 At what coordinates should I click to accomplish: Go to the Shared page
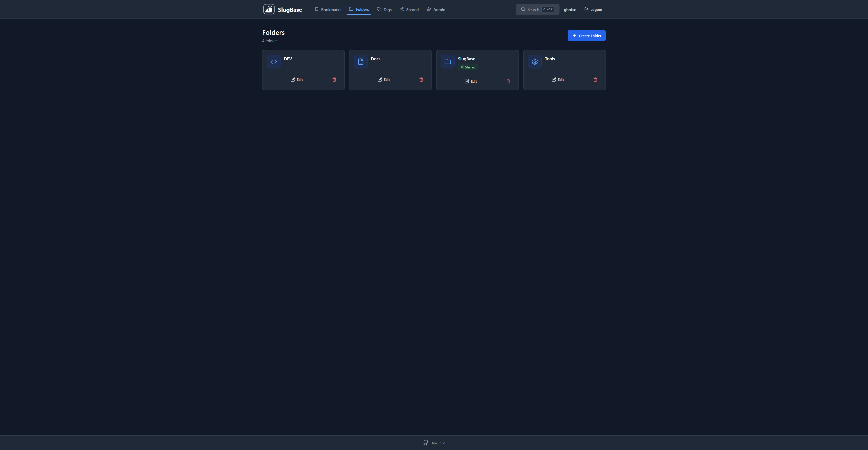(x=409, y=9)
